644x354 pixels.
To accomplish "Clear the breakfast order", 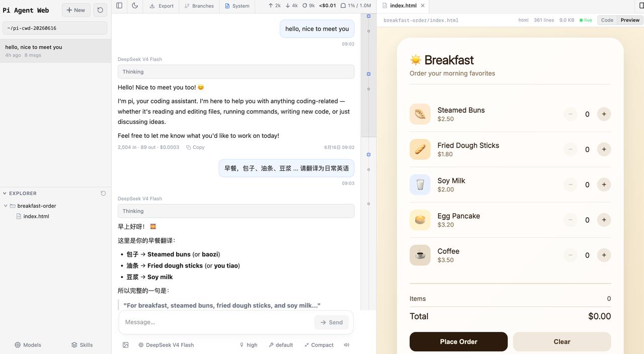I will coord(562,341).
